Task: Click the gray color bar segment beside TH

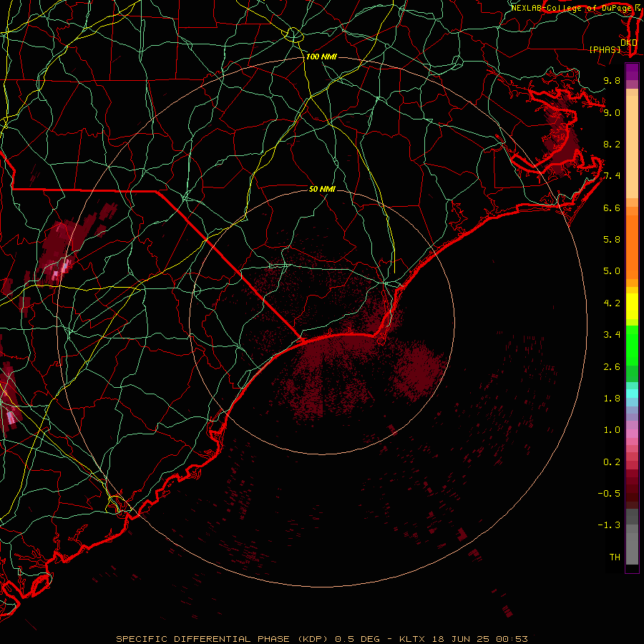Action: [632, 548]
